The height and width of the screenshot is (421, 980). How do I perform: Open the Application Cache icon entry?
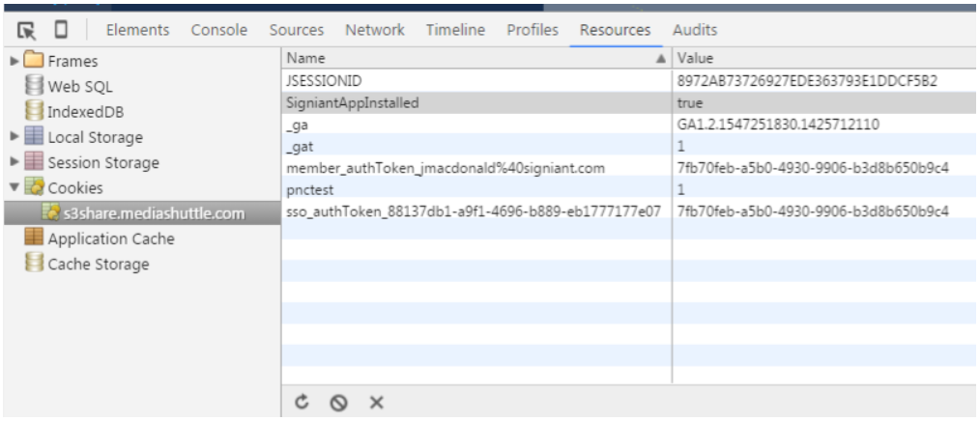tap(35, 238)
